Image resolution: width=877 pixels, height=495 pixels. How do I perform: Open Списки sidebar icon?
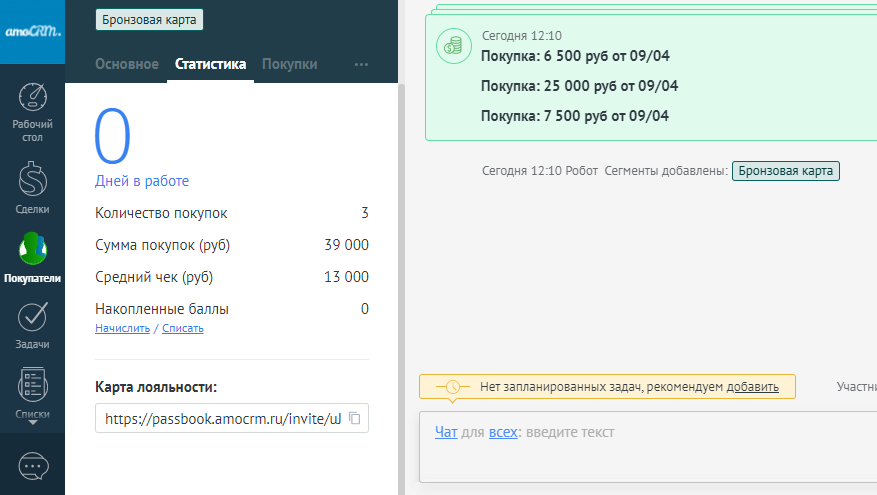pos(32,385)
